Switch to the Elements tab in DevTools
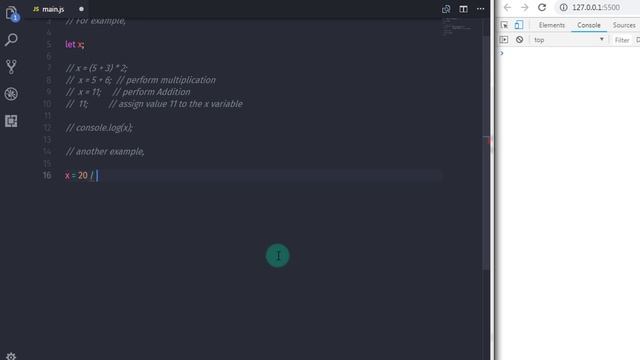This screenshot has height=360, width=640. [x=551, y=25]
